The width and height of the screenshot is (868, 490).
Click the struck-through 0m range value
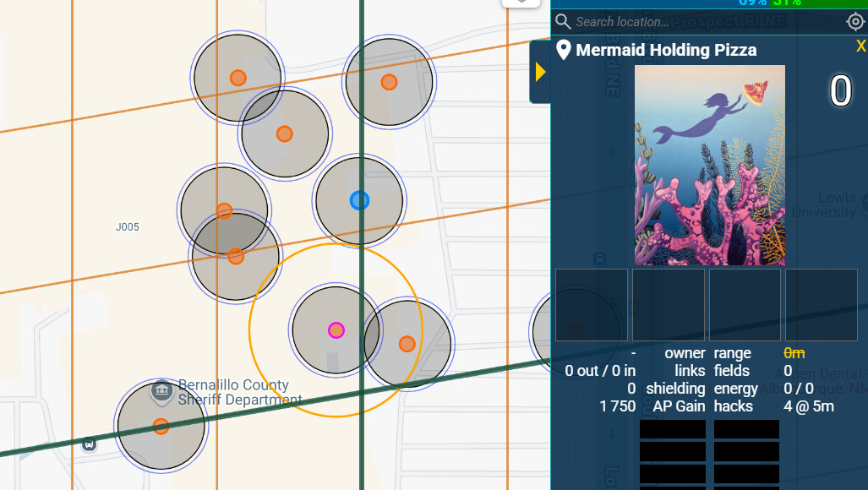794,353
